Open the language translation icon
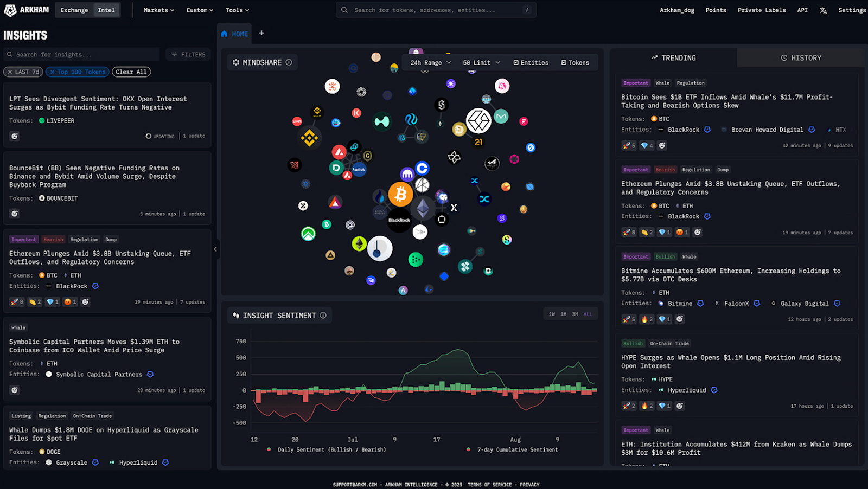 click(823, 10)
